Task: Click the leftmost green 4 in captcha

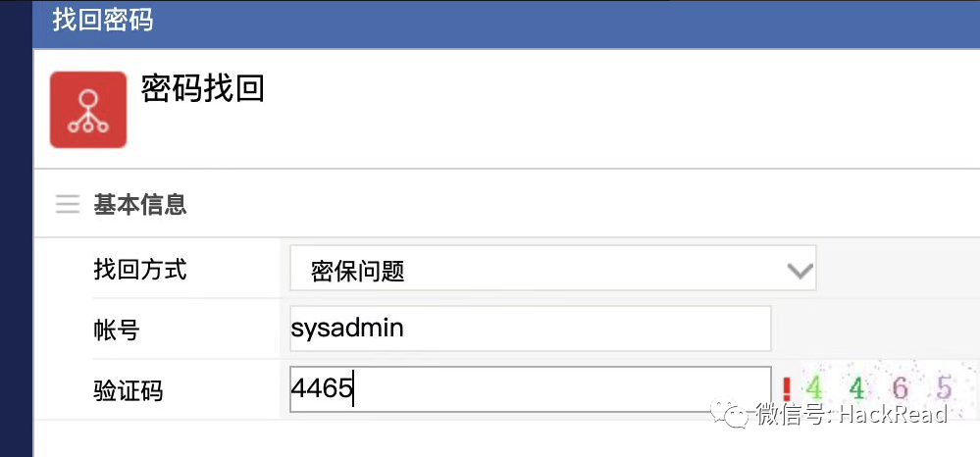Action: tap(814, 388)
